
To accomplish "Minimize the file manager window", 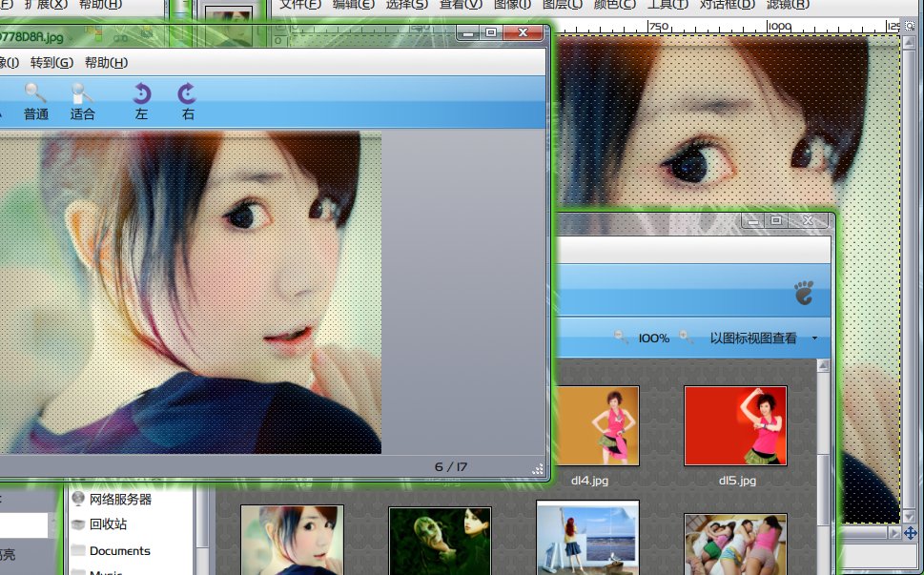I will [752, 221].
